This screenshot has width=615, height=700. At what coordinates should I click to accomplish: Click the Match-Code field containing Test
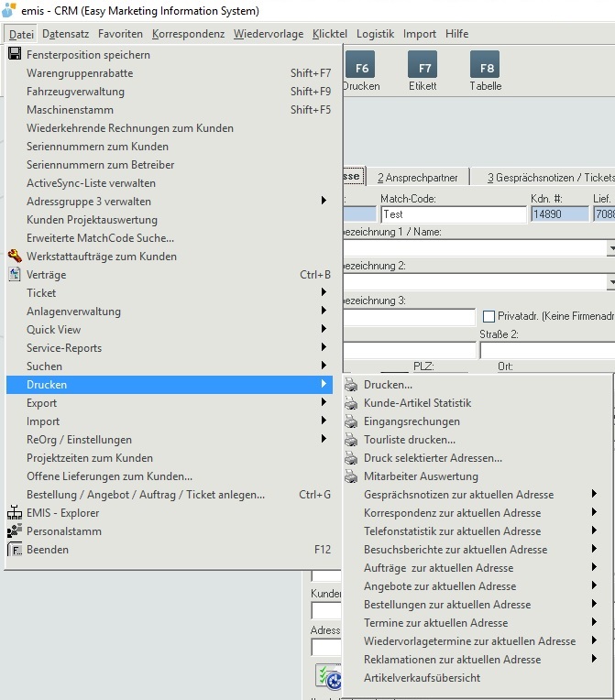[x=454, y=214]
